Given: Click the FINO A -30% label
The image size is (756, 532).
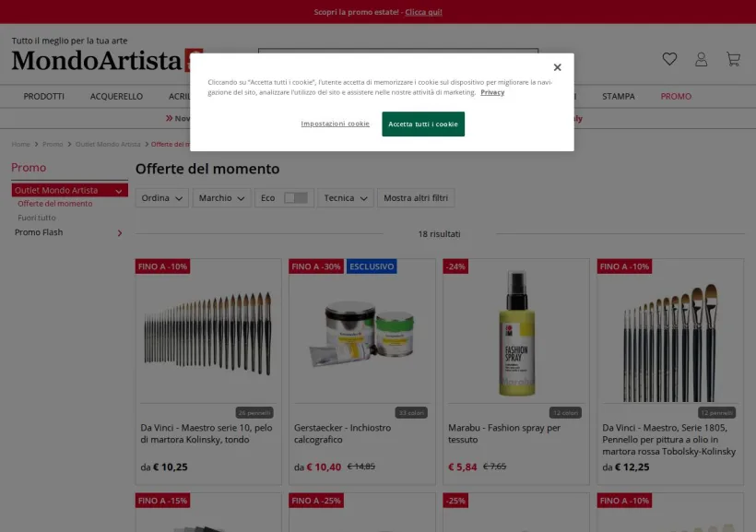Looking at the screenshot, I should [x=316, y=266].
